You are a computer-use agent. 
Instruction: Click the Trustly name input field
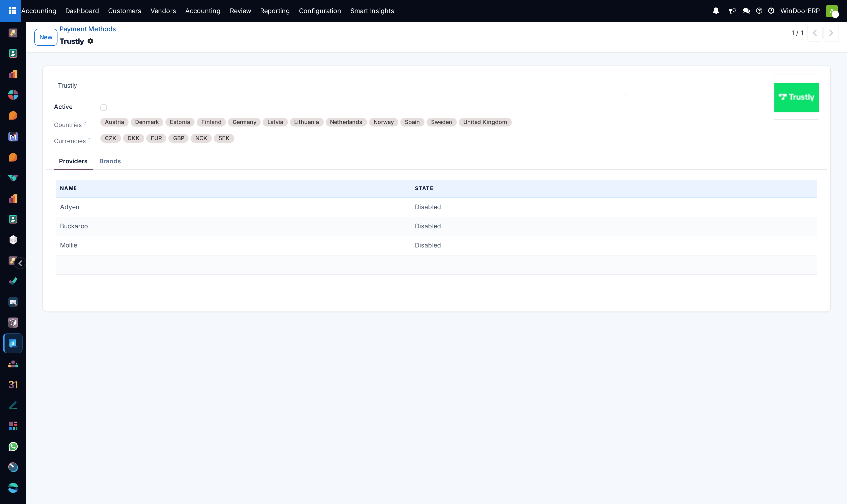click(341, 86)
